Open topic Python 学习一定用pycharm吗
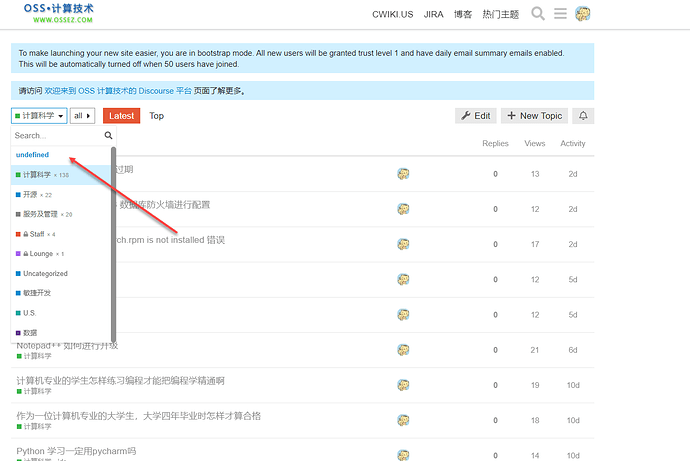 (x=76, y=451)
